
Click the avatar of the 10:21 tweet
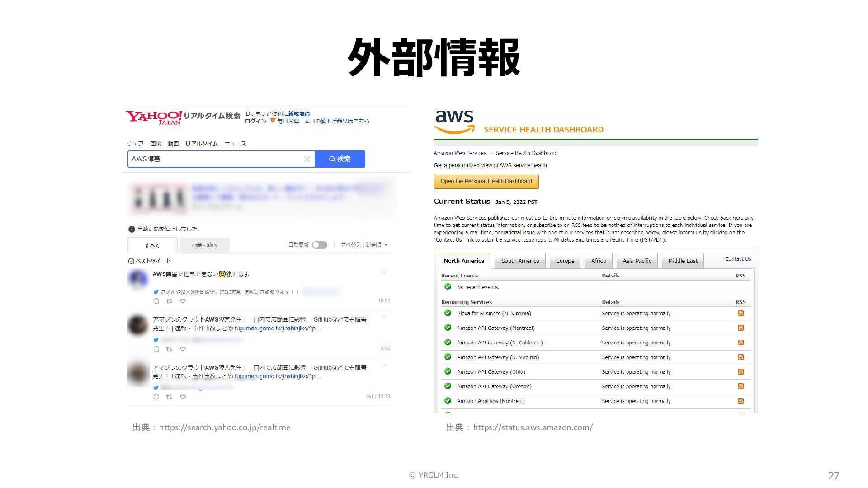pyautogui.click(x=138, y=279)
